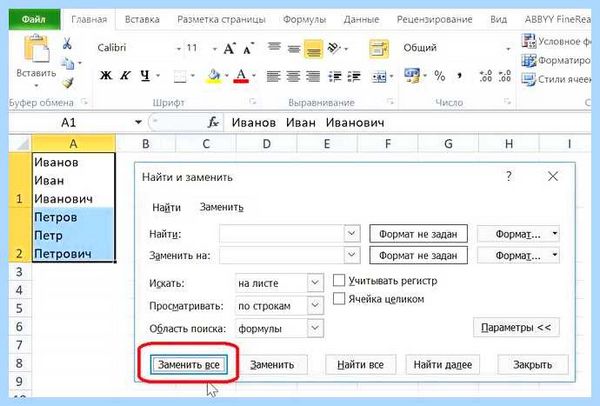This screenshot has width=600, height=406.
Task: Click the Merge and Center icon
Action: tap(379, 77)
